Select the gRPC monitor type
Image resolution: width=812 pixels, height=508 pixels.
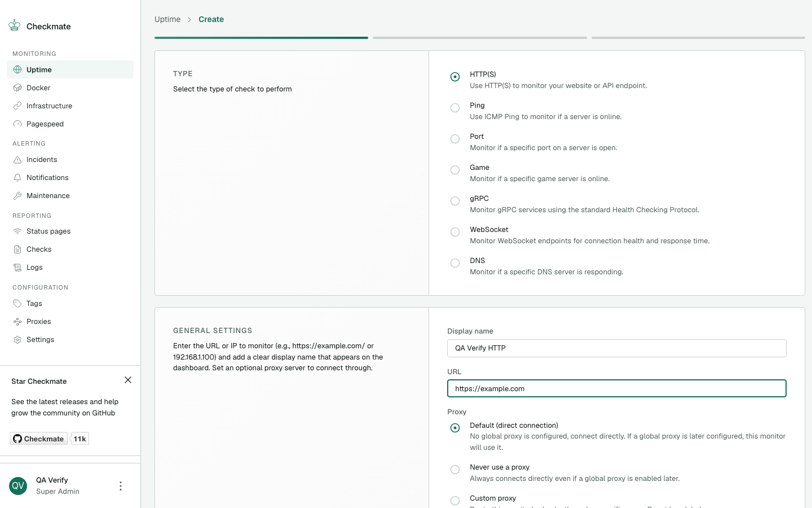455,201
